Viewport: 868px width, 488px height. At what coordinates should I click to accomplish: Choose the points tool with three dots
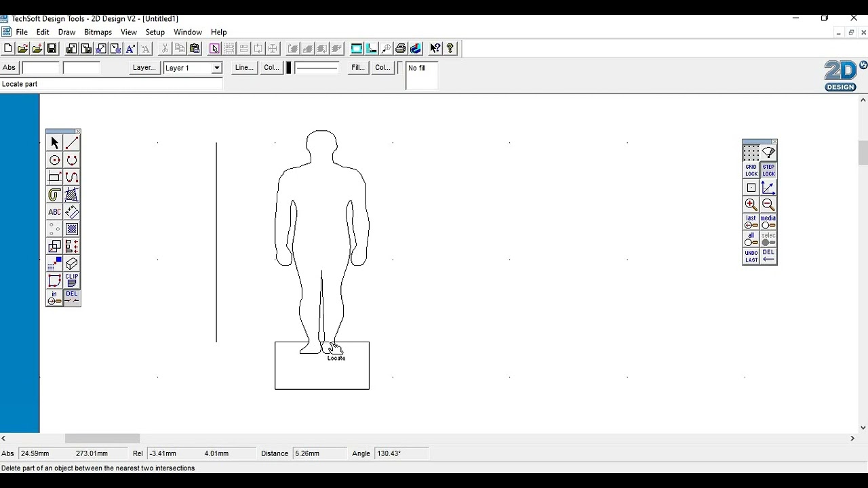pos(55,229)
